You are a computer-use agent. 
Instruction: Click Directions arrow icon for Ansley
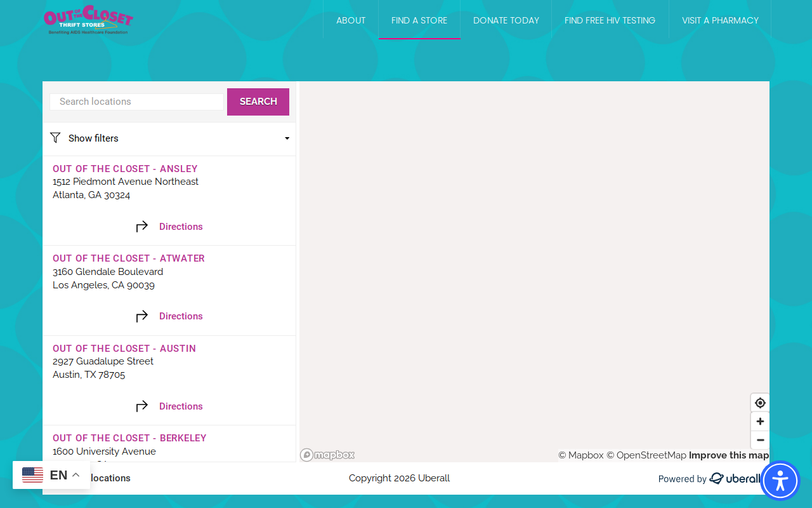142,226
